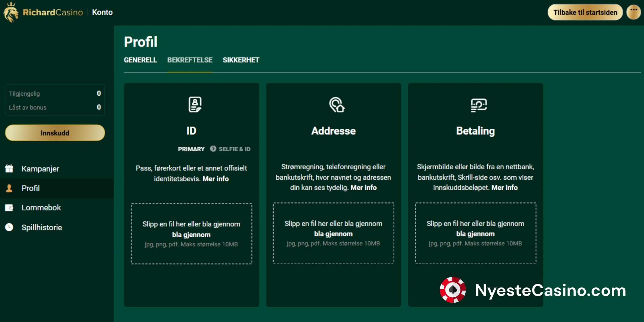The height and width of the screenshot is (322, 644).
Task: Click the ID document card icon
Action: point(195,104)
